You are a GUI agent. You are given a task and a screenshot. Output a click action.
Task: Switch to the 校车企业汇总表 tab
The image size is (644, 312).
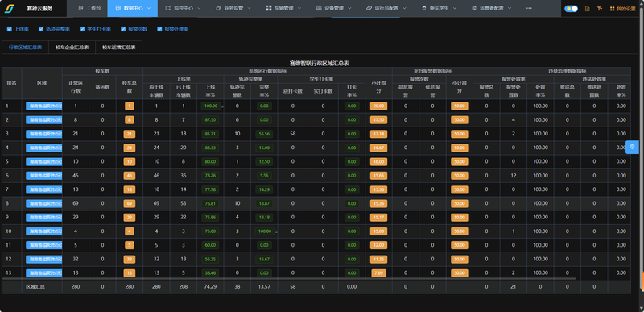point(72,48)
